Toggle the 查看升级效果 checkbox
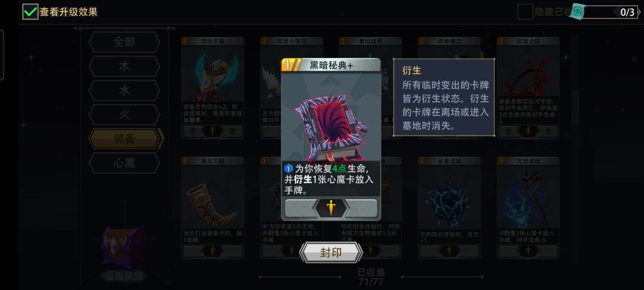The height and width of the screenshot is (290, 644). (30, 12)
